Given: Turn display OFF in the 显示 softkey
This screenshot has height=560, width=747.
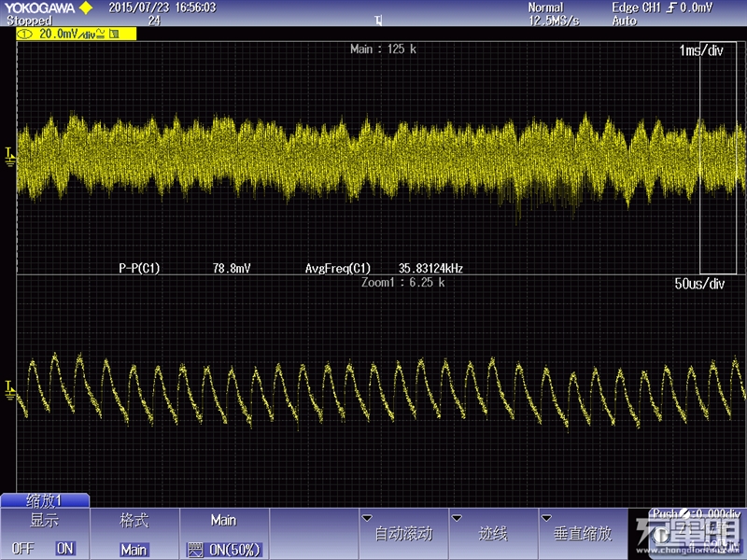Looking at the screenshot, I should click(22, 548).
